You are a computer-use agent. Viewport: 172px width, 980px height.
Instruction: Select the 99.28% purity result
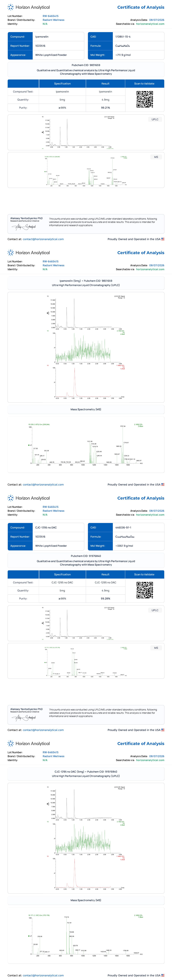point(106,598)
